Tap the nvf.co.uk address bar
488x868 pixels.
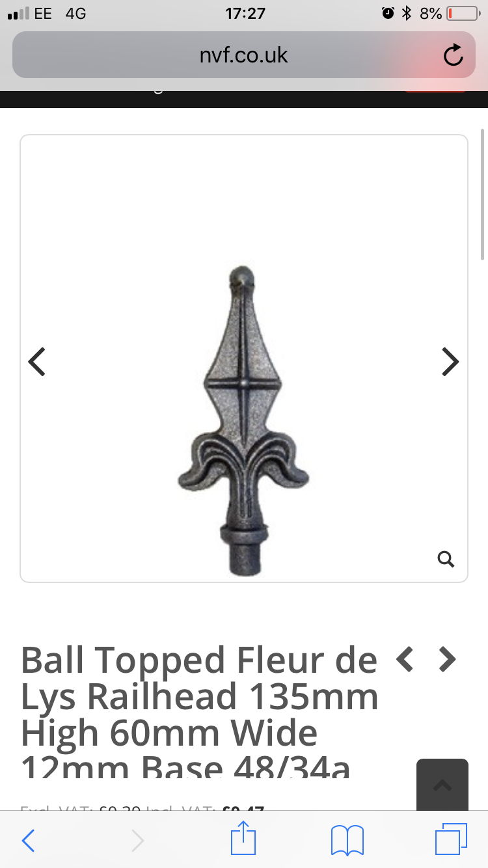tap(243, 55)
